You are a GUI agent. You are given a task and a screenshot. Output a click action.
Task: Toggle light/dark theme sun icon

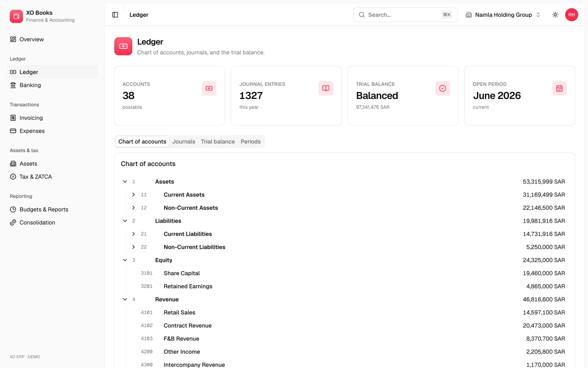(x=555, y=15)
